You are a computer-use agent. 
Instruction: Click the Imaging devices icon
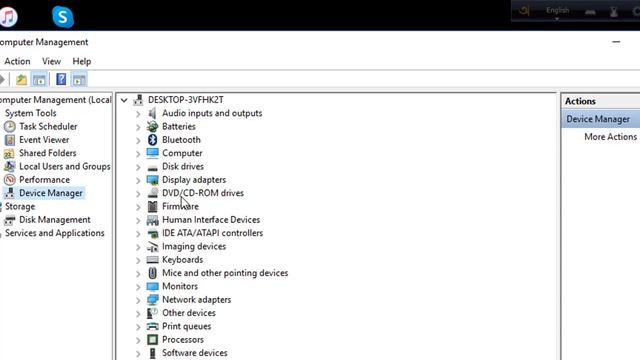tap(152, 247)
